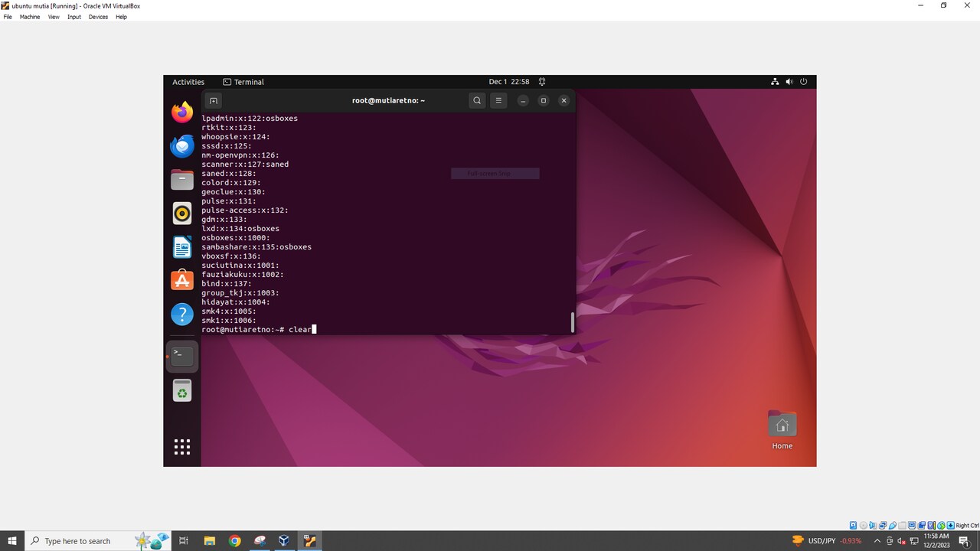Click the Terminal search icon
Image resolution: width=980 pixels, height=551 pixels.
pos(477,100)
